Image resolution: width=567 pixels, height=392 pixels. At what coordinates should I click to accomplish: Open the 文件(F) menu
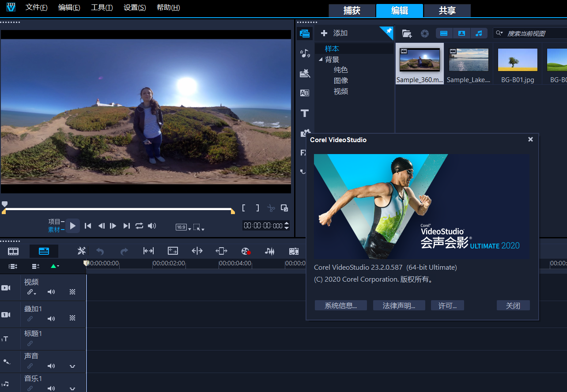37,8
